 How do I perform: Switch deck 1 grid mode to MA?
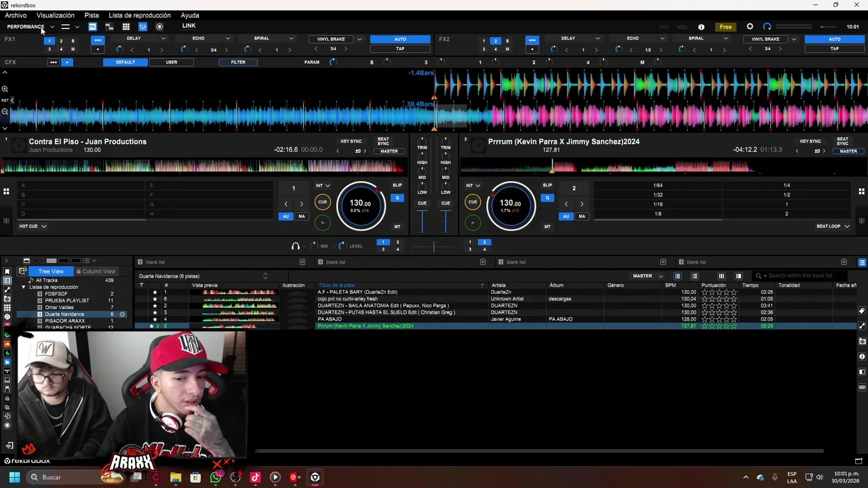coord(302,216)
